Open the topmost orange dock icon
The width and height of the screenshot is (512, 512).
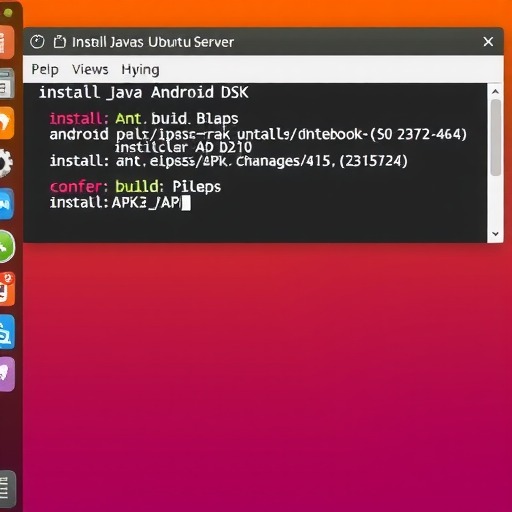pos(7,42)
